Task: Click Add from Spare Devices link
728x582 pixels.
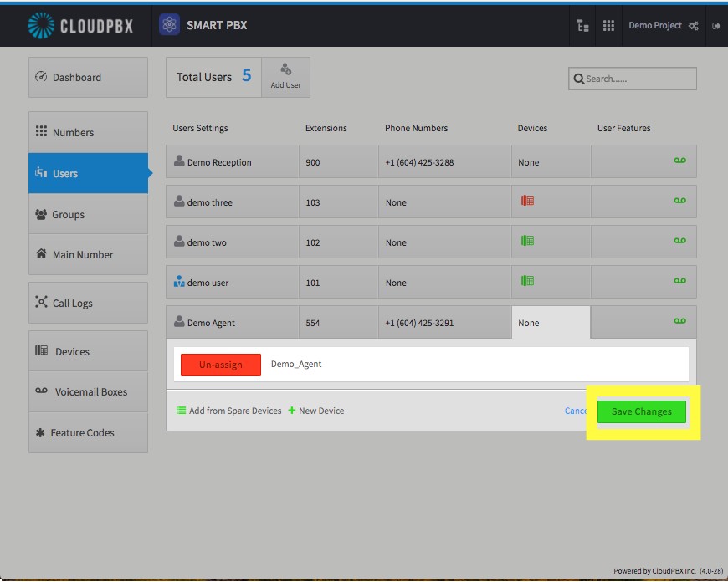Action: (229, 411)
